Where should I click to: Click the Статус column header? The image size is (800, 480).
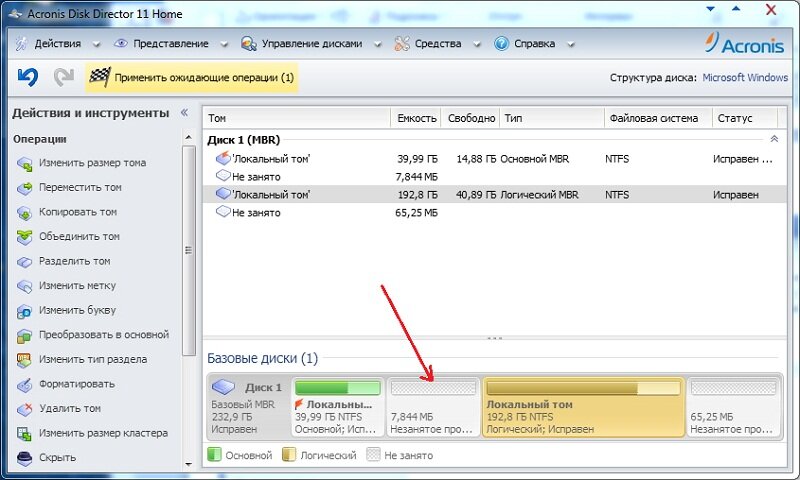[x=745, y=118]
